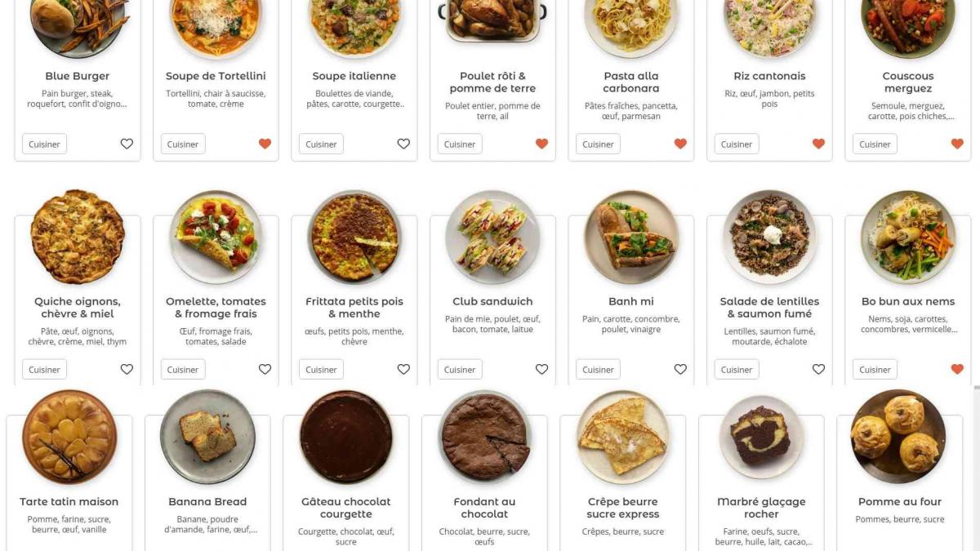Click Cuisiner on Blue Burger card
The image size is (980, 551).
[x=44, y=144]
